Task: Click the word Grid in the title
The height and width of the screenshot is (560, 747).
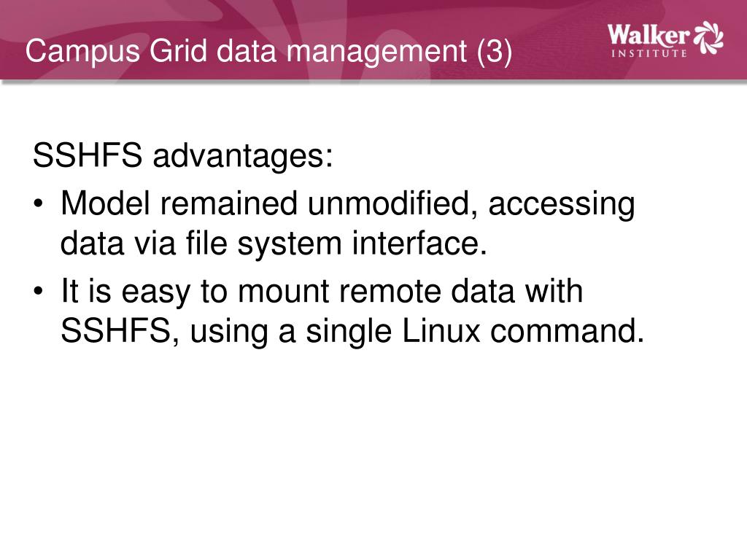Action: tap(179, 50)
